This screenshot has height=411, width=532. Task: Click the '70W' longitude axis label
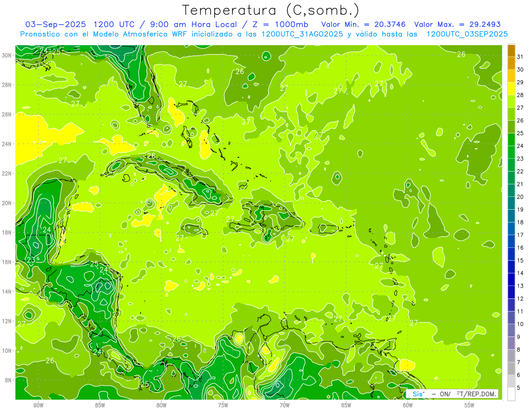point(285,405)
